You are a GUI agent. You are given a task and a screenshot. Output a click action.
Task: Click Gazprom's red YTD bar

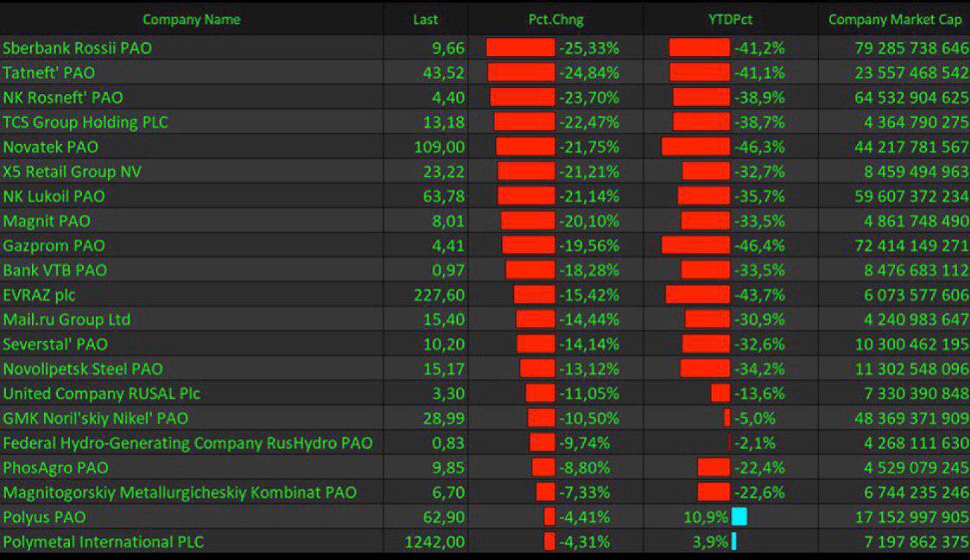click(696, 245)
